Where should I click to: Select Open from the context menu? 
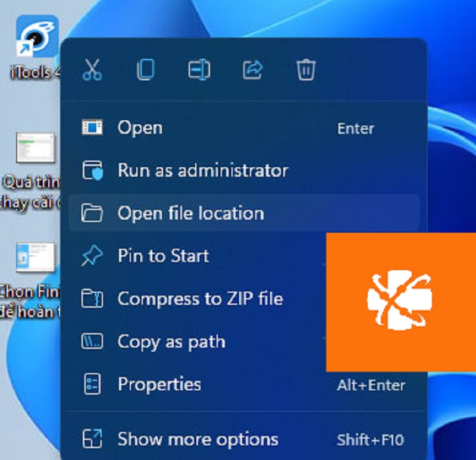point(244,128)
